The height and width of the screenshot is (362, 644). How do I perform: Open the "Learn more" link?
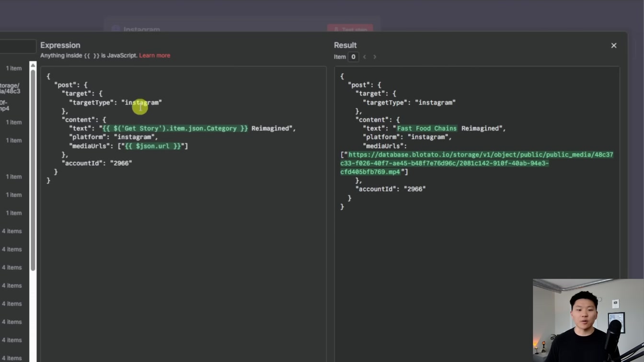[154, 56]
